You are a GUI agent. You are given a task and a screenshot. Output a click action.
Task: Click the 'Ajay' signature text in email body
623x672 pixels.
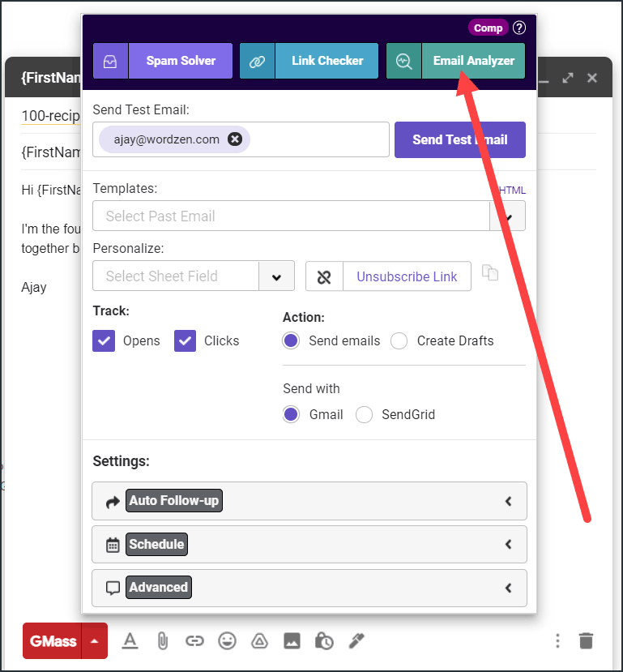click(x=34, y=288)
